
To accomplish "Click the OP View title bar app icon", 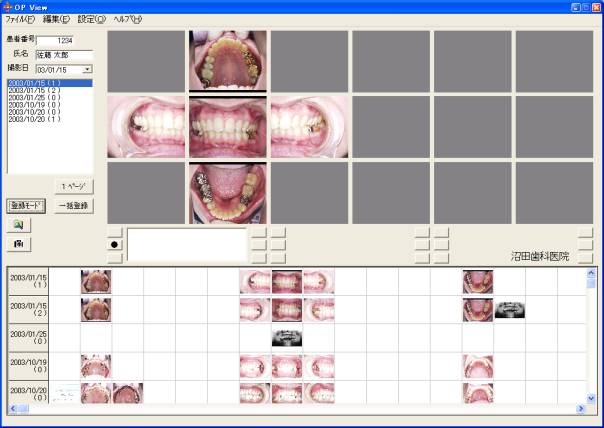I will click(8, 7).
